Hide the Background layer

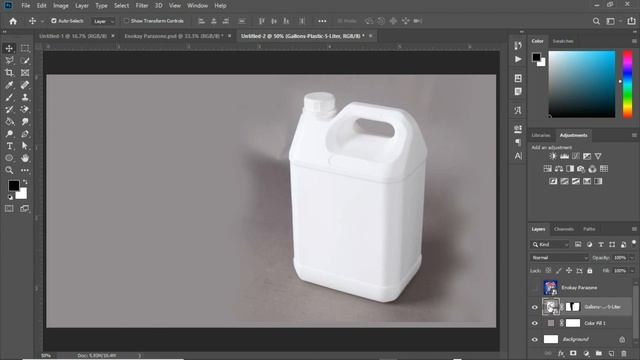coord(535,339)
